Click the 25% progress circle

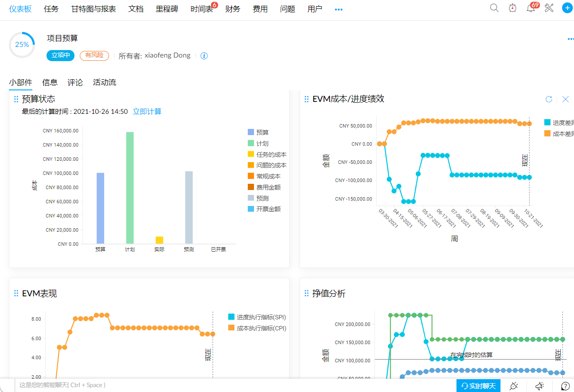[x=21, y=44]
